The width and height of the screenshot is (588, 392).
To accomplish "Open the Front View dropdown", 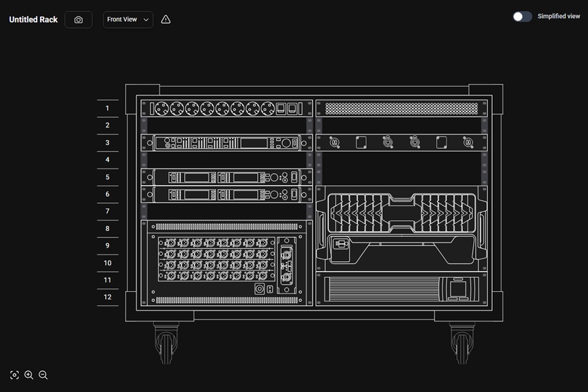I will coord(128,20).
